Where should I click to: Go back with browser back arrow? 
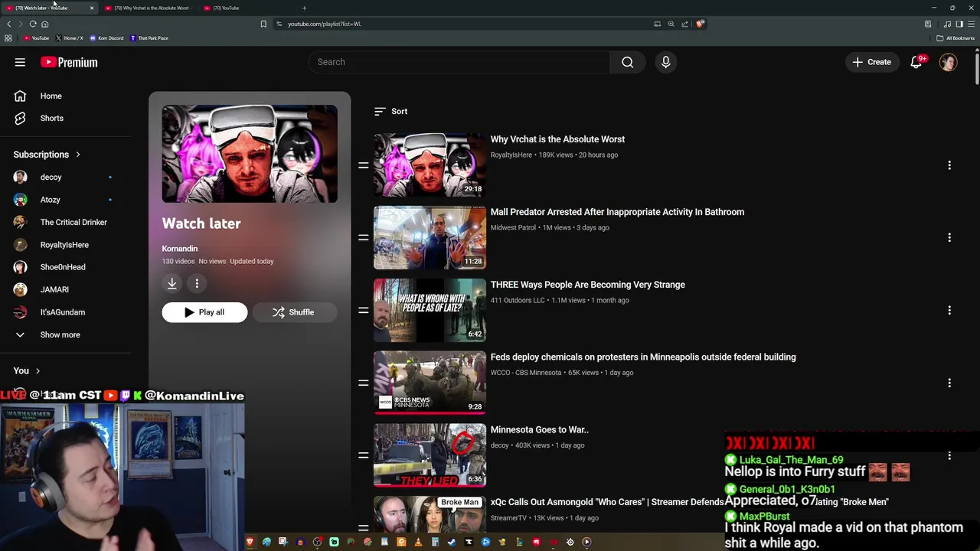9,24
